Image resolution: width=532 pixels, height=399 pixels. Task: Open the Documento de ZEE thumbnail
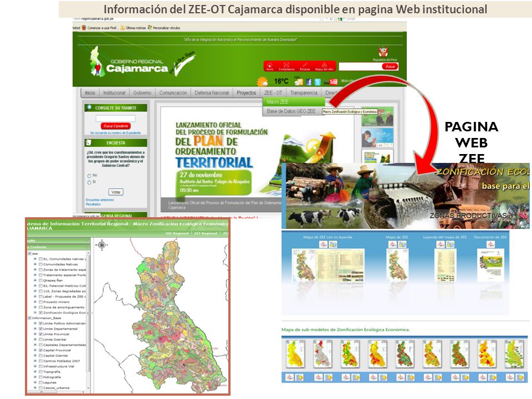[490, 265]
